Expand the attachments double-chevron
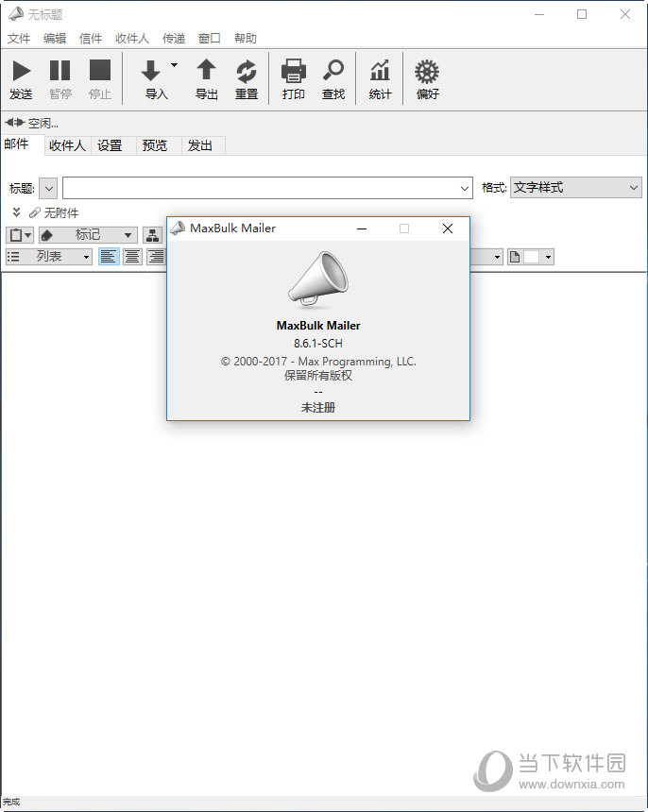 coord(17,212)
